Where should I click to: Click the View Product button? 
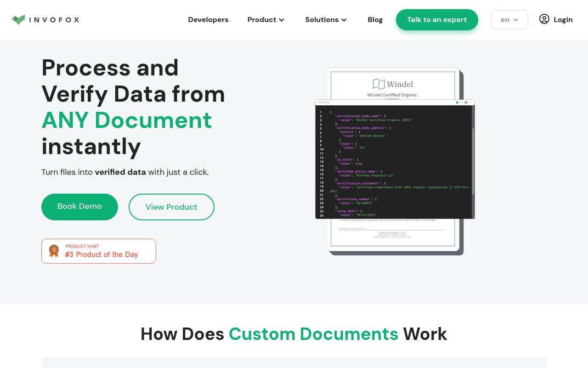(x=171, y=207)
